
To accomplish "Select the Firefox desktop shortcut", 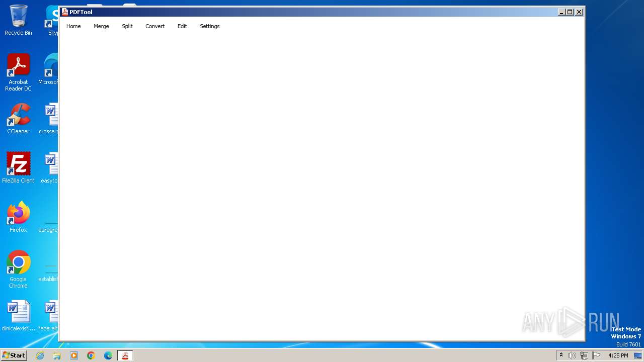I will coord(18,217).
